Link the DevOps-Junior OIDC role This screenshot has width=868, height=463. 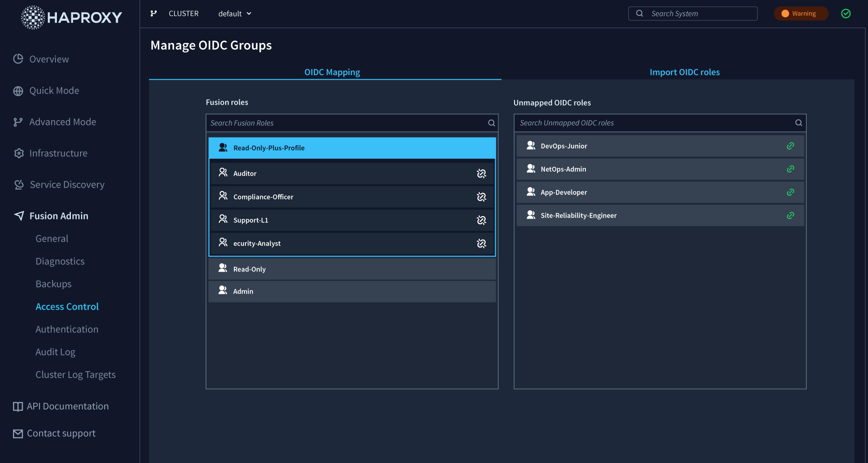(790, 146)
